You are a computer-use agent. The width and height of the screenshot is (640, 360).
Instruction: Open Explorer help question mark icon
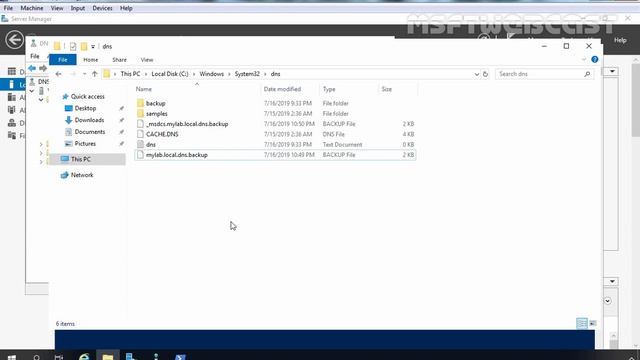pos(595,60)
